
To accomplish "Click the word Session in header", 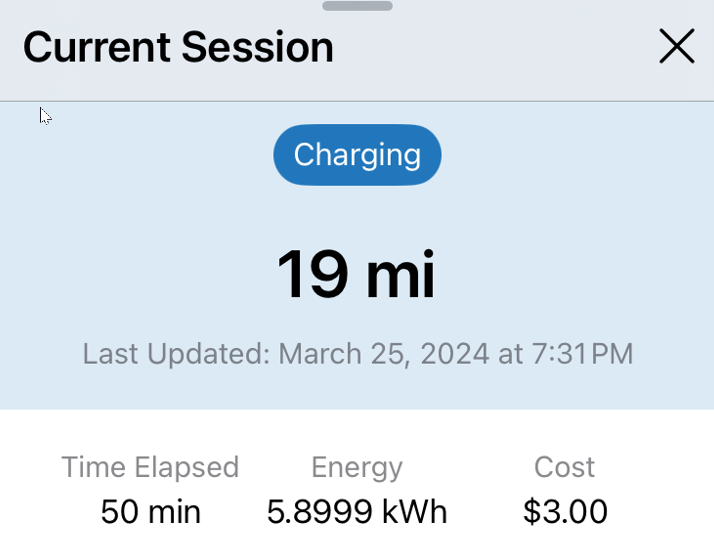I will [x=258, y=47].
